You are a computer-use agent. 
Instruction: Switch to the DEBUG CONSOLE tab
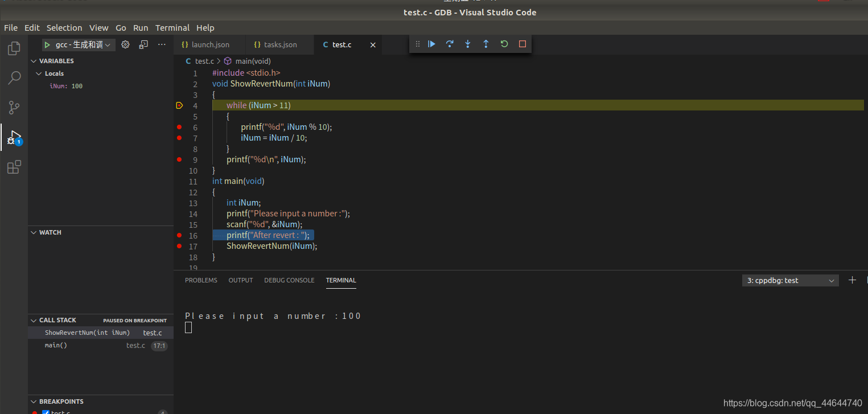pos(289,280)
